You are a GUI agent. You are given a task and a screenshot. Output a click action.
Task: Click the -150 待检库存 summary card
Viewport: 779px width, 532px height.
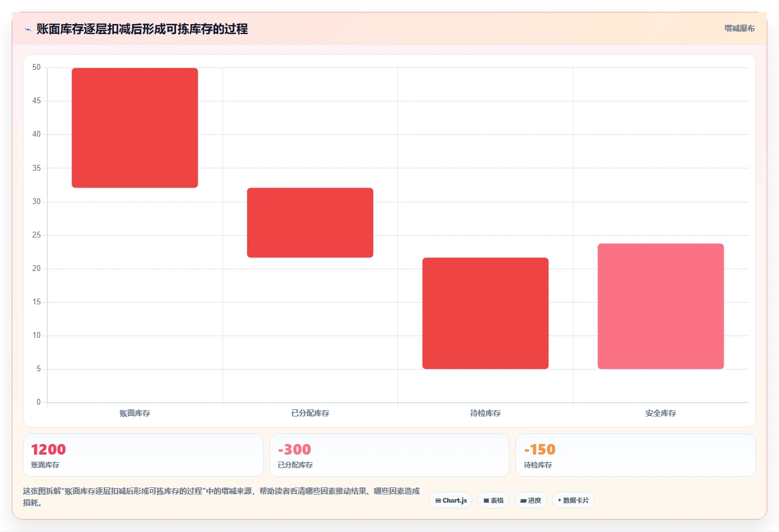[635, 455]
